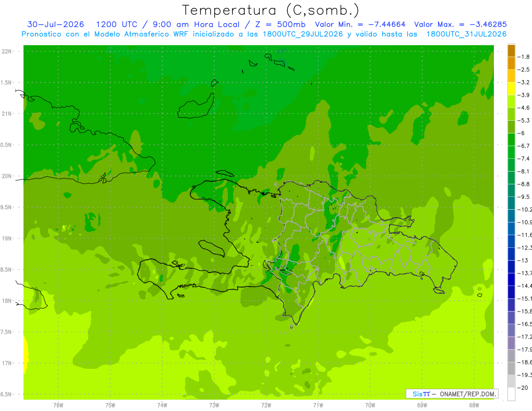Click the "Valor Min. = -7.44664" readout
The height and width of the screenshot is (411, 532).
360,24
